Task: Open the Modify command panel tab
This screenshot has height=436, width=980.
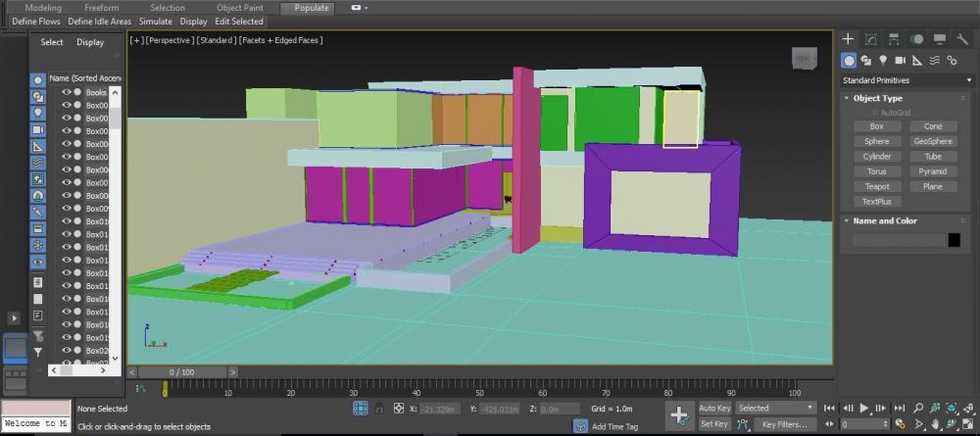Action: coord(870,39)
